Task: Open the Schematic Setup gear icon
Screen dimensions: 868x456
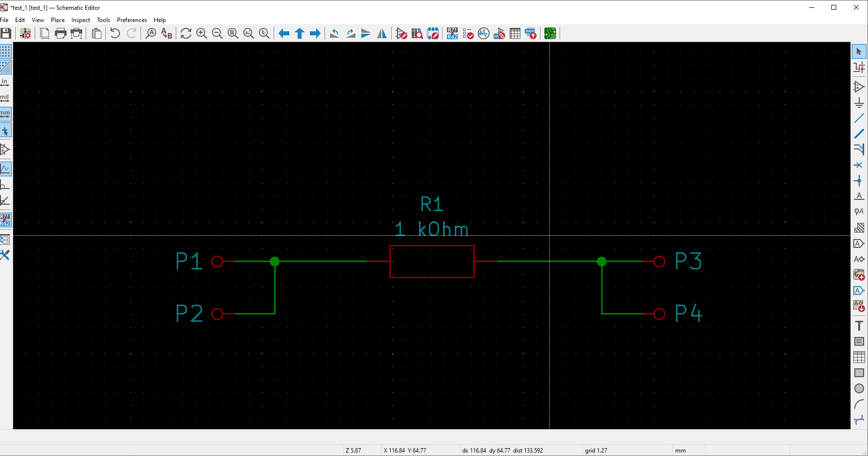Action: [x=25, y=33]
